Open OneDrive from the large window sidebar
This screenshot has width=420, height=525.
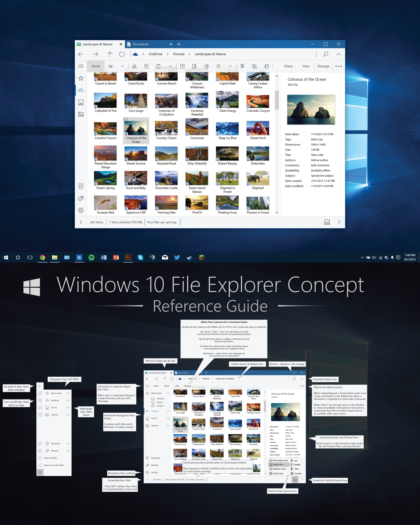tap(81, 90)
